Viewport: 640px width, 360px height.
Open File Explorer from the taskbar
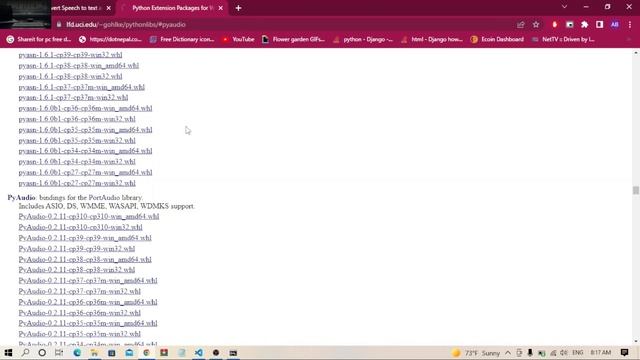point(94,353)
